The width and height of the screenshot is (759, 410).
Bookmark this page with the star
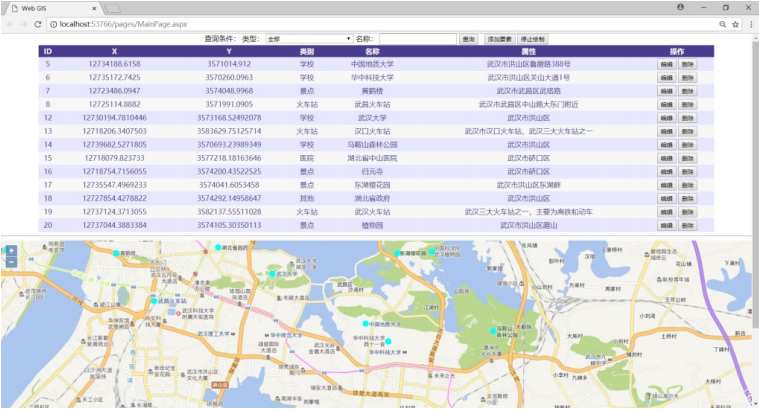736,24
